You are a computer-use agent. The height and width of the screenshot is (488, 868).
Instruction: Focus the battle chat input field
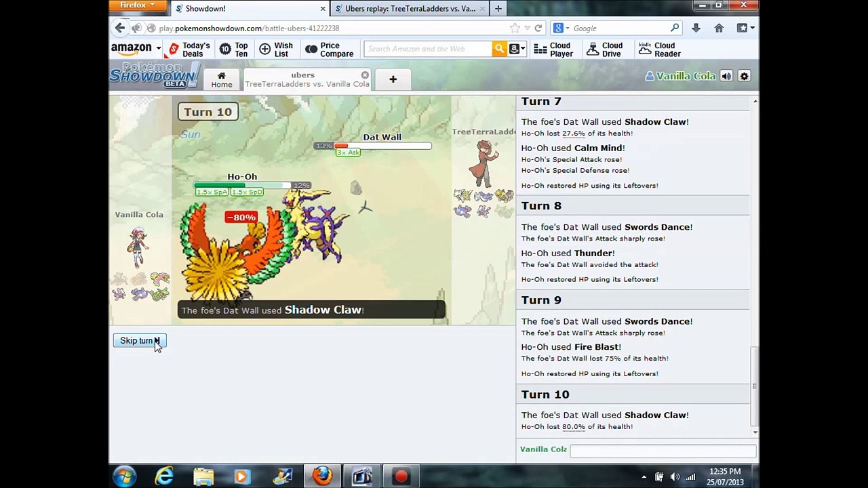(663, 450)
